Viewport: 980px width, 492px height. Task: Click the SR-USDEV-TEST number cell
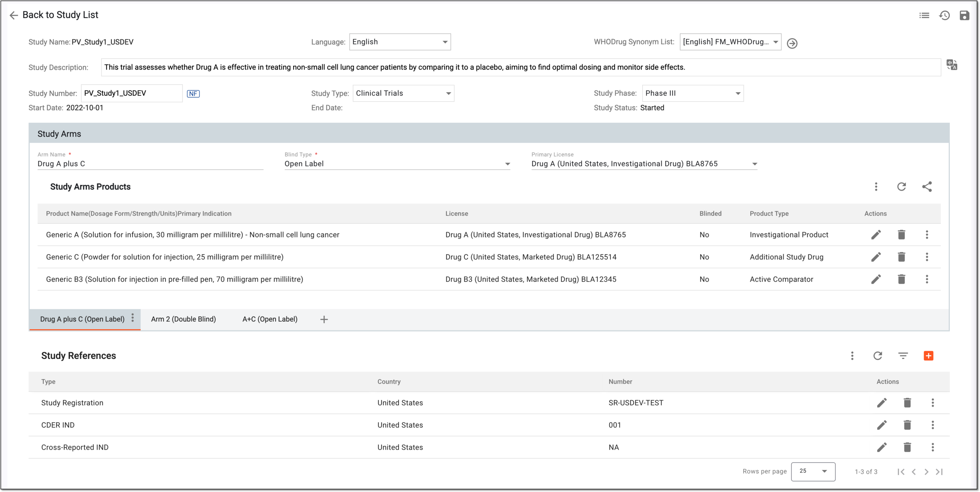[x=636, y=403]
